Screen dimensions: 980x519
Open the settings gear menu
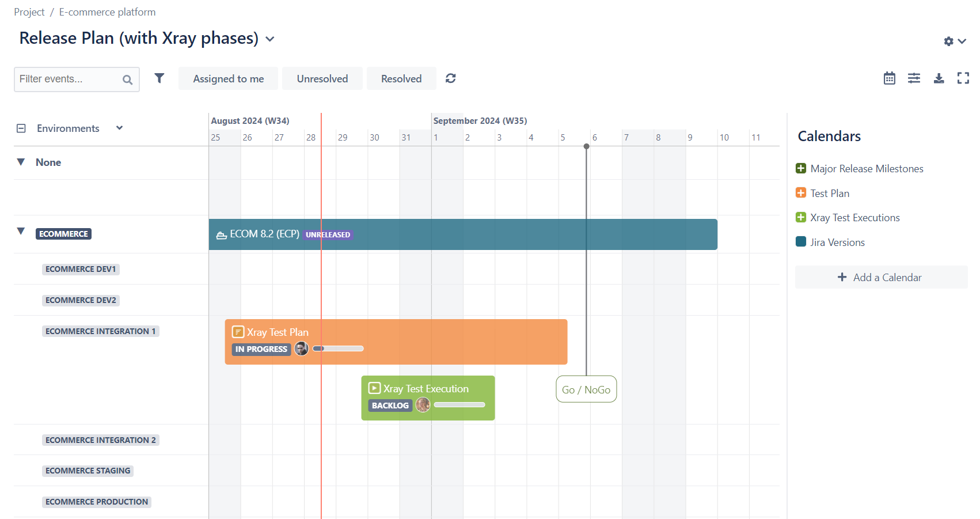point(954,41)
